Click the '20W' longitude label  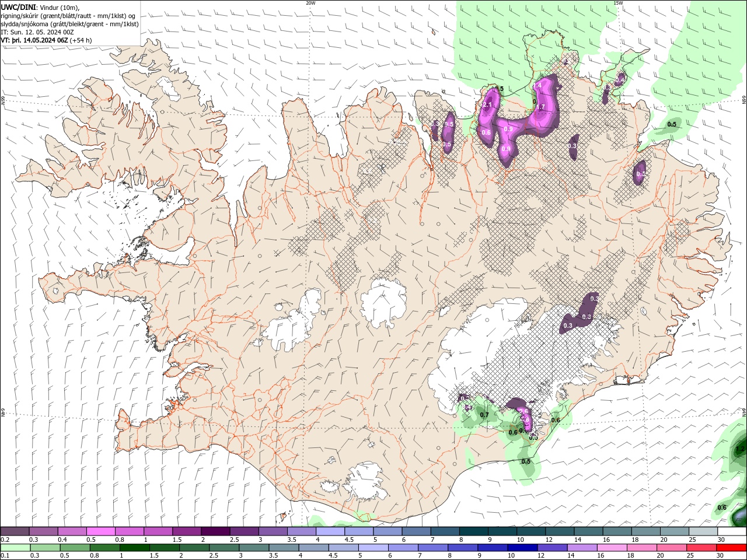tap(310, 3)
